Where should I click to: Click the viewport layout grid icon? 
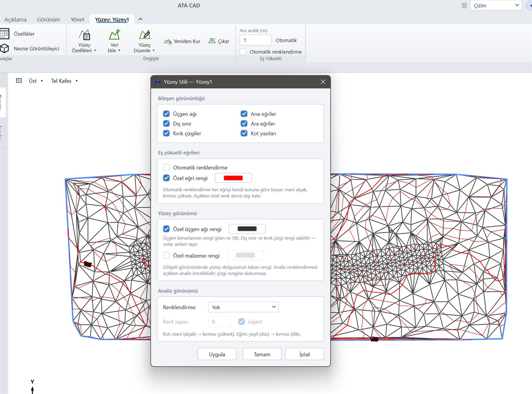point(19,81)
